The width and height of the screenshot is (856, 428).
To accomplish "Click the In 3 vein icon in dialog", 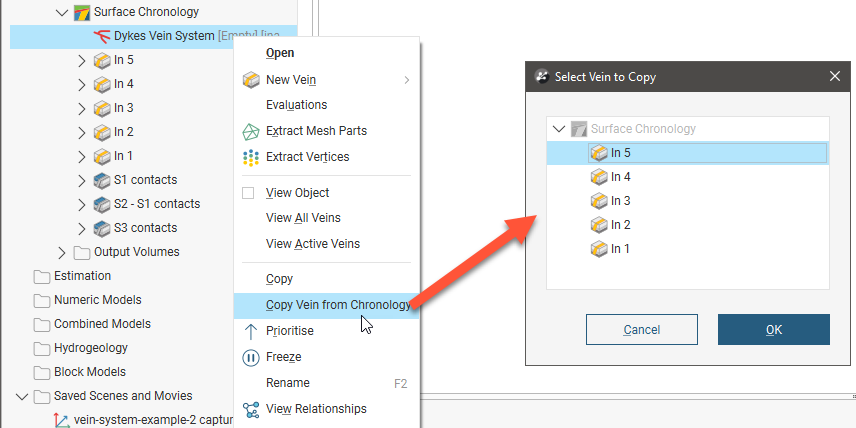I will (x=599, y=201).
